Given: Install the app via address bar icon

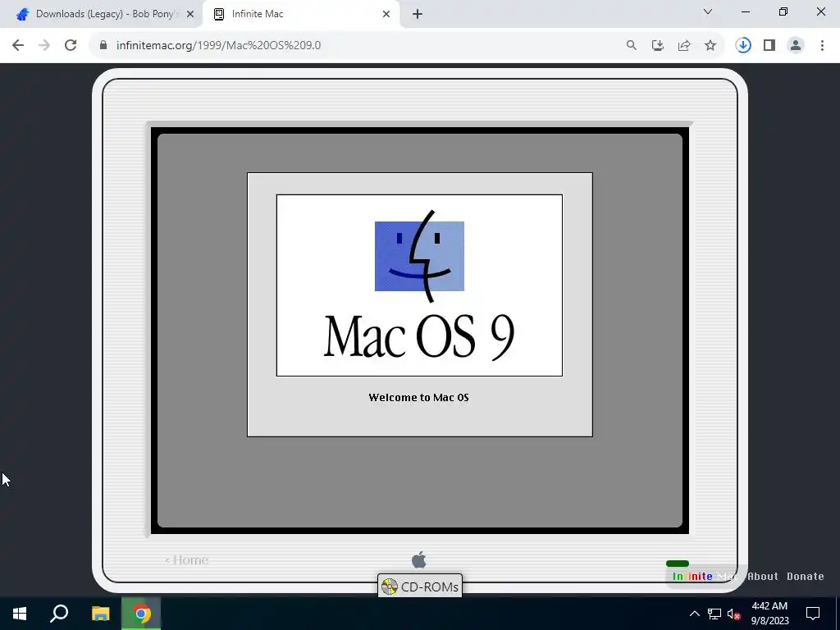Looking at the screenshot, I should pos(658,45).
